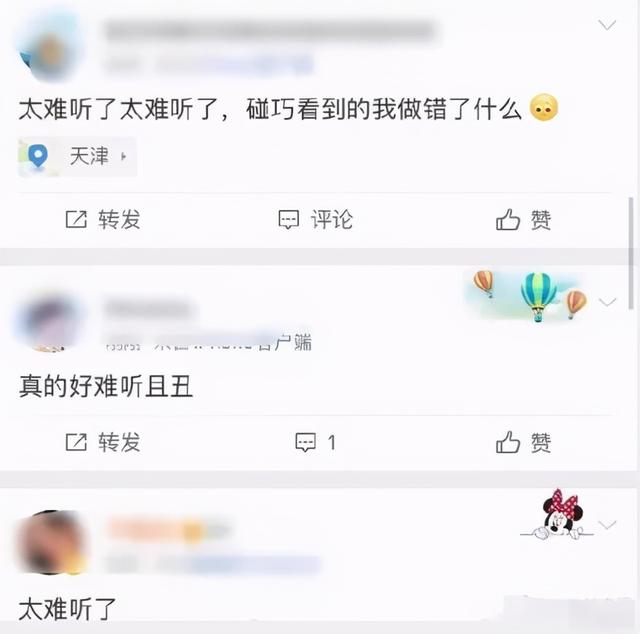This screenshot has width=640, height=634.
Task: Click the blue location pin icon
Action: pyautogui.click(x=38, y=156)
